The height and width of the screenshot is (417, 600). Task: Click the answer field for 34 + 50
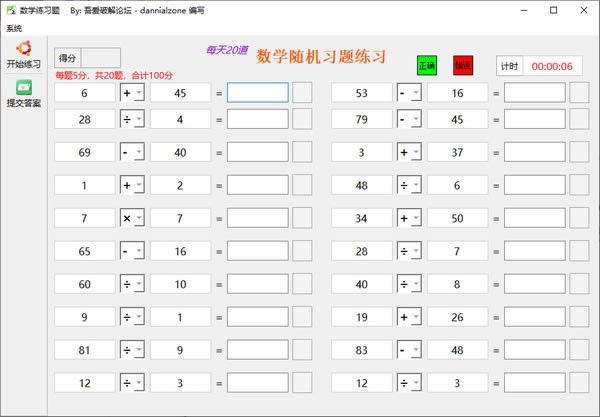(535, 218)
